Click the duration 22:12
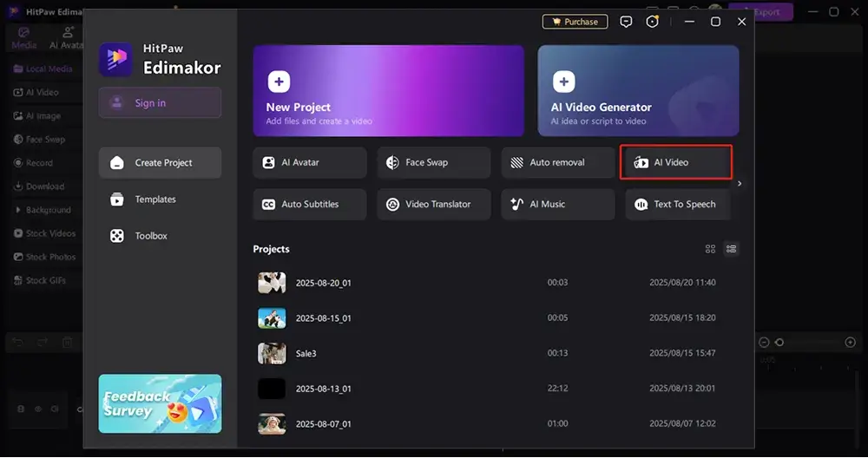This screenshot has width=868, height=458. [x=557, y=389]
